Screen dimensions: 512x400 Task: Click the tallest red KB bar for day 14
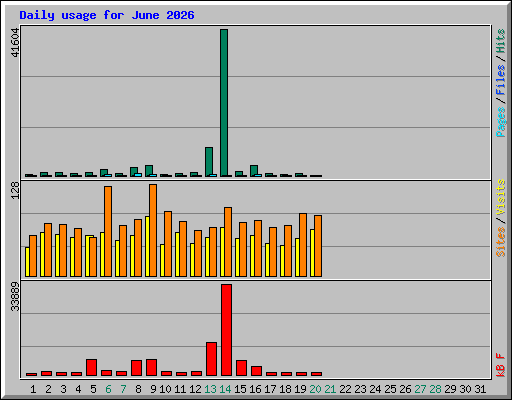click(x=226, y=330)
